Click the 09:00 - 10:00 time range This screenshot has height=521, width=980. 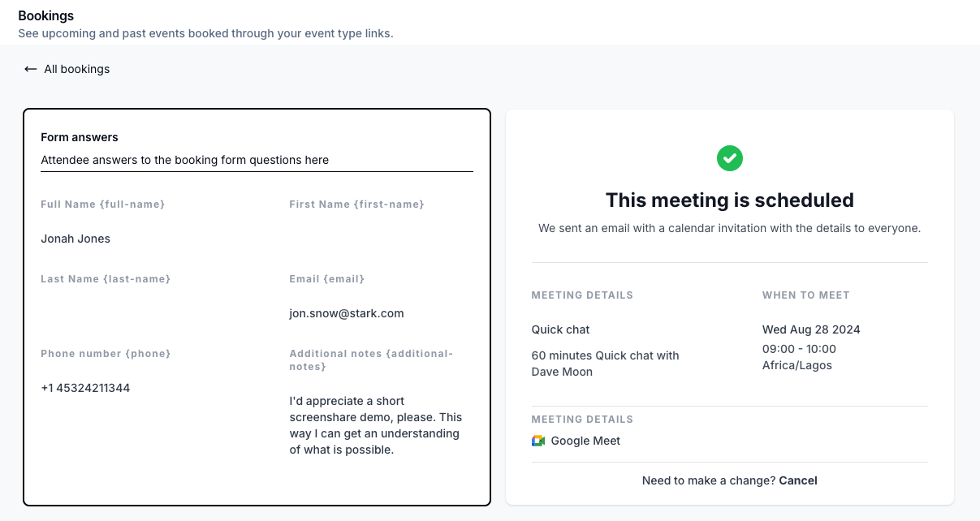click(x=799, y=349)
